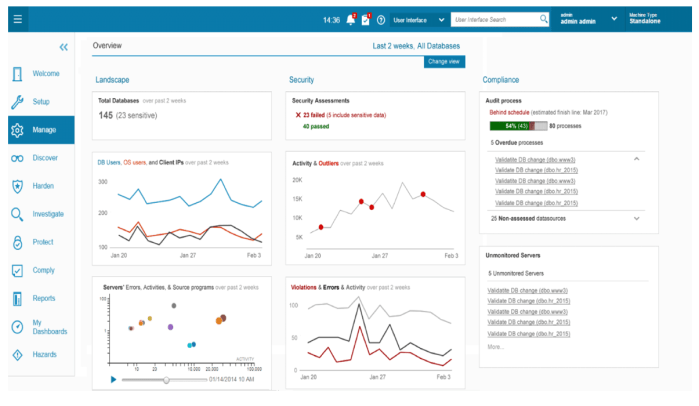
Task: Click the timeline slider handle under scatter chart
Action: point(166,380)
